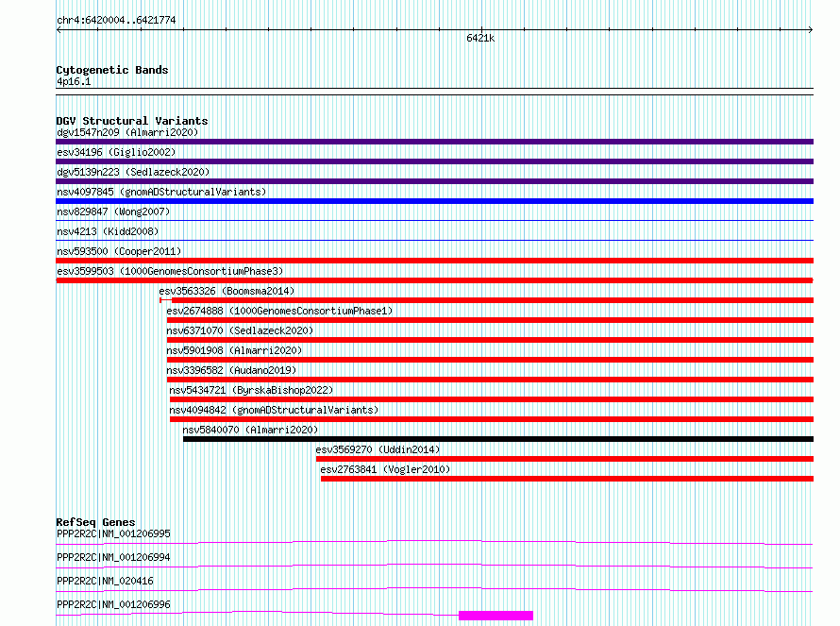Click the black bar of nsv5840070
Image resolution: width=840 pixels, height=626 pixels.
498,439
